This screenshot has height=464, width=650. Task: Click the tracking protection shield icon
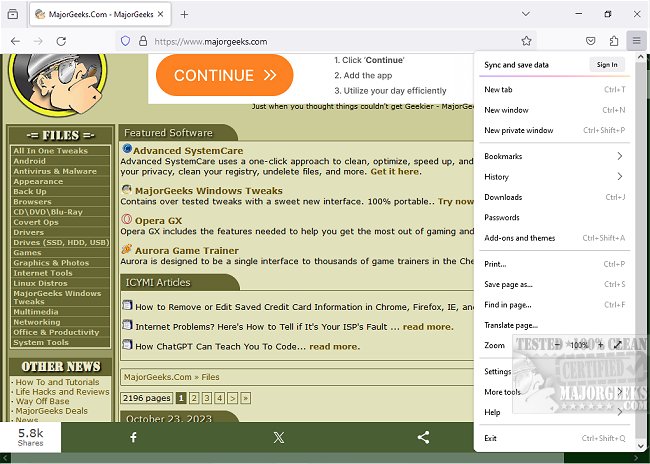click(x=126, y=41)
